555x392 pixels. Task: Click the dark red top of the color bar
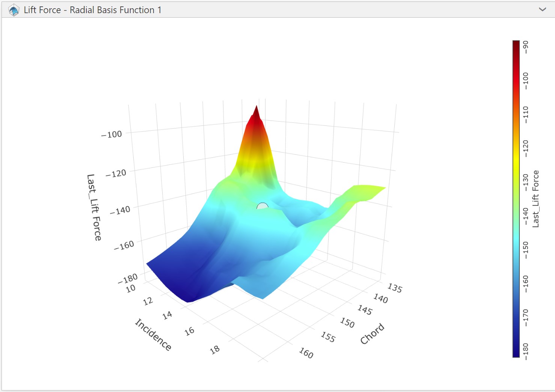tap(516, 44)
